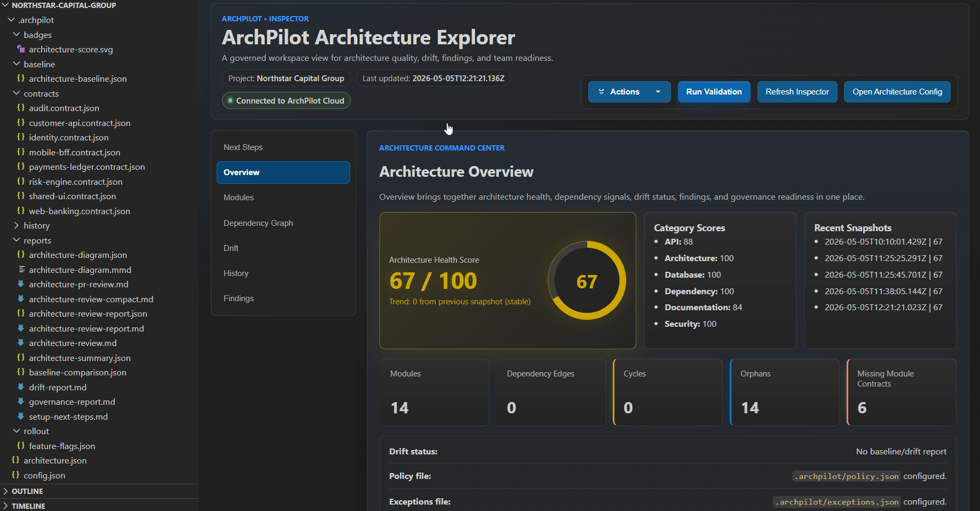Collapse the reports folder
Screen dimensions: 980x511
(x=16, y=240)
